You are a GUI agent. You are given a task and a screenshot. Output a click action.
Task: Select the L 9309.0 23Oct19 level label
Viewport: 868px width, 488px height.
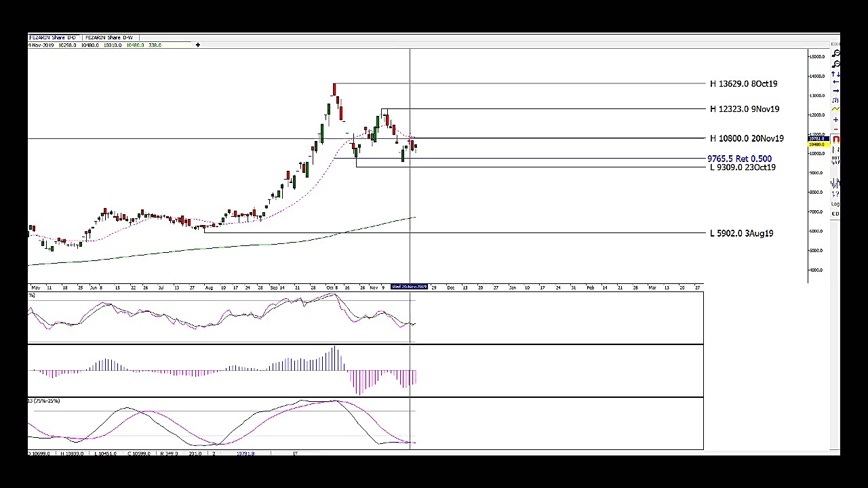click(x=743, y=167)
